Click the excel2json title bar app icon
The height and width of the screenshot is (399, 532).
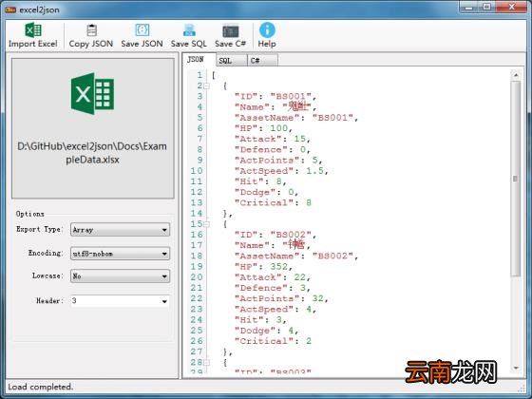pos(10,10)
